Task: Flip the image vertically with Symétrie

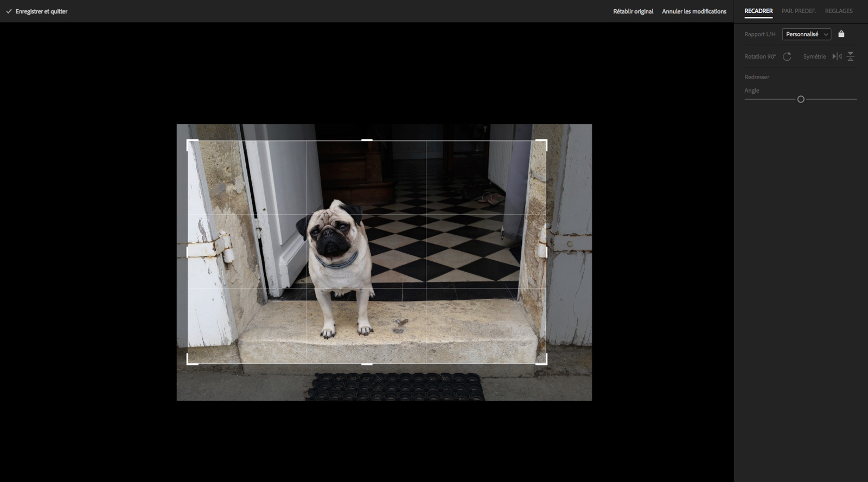Action: click(851, 56)
